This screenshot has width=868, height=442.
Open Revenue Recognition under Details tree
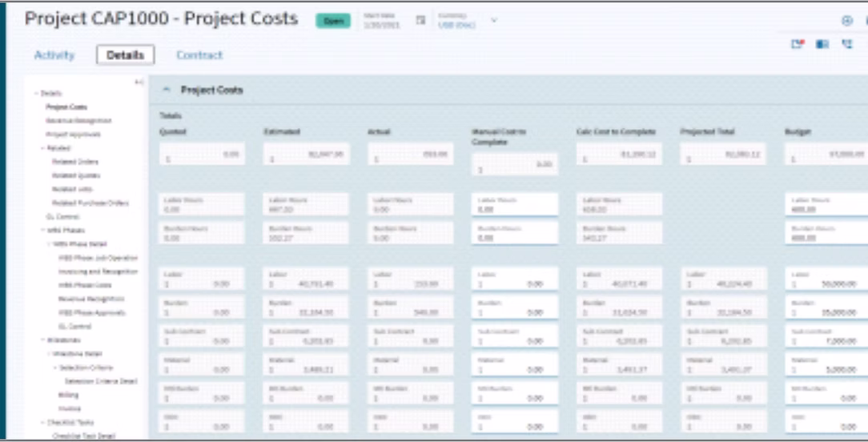click(78, 120)
